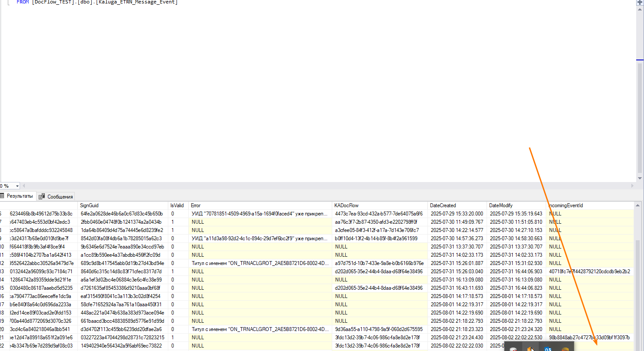Select the KADocFlow column header
This screenshot has width=644, height=351.
(380, 205)
